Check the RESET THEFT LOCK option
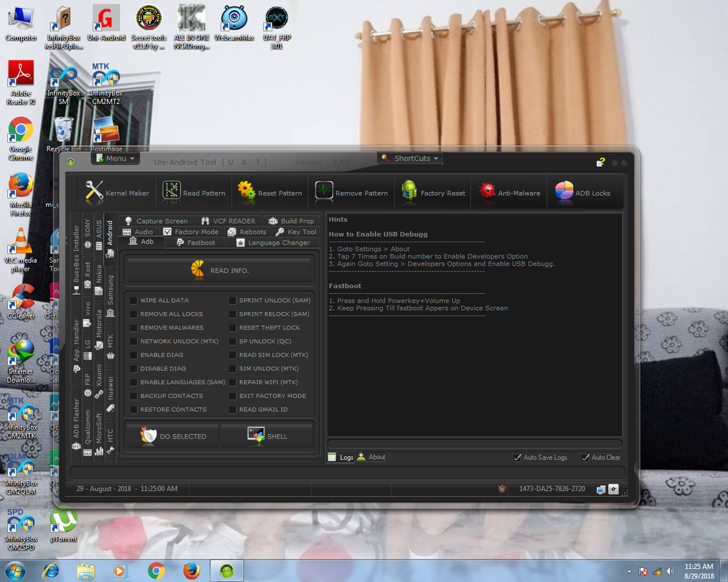Image resolution: width=728 pixels, height=582 pixels. point(233,327)
